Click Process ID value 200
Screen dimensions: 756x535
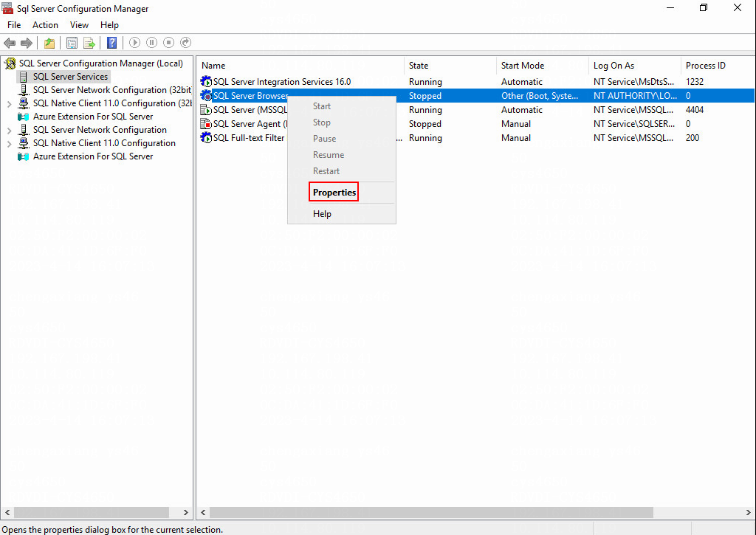pyautogui.click(x=693, y=137)
